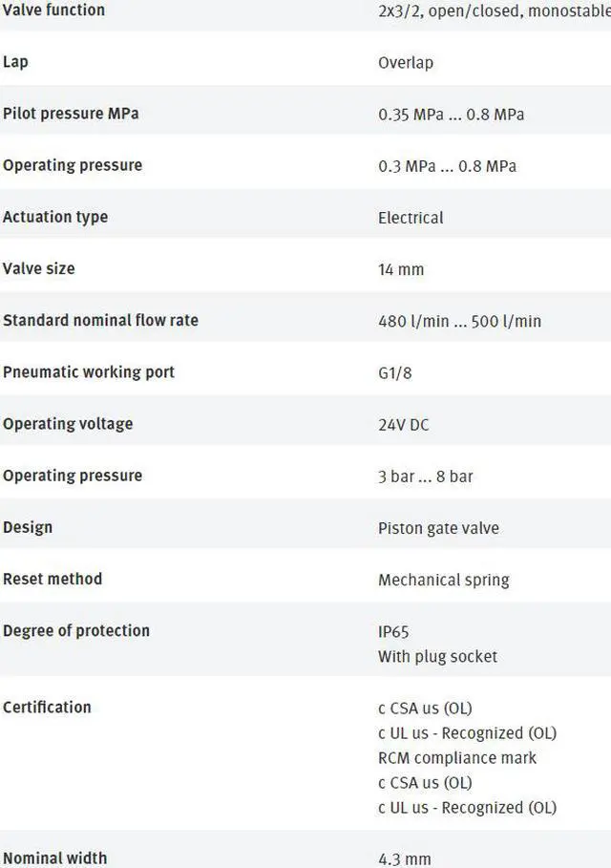Click the 4.3 mm nominal width value
This screenshot has height=868, width=611.
click(x=405, y=859)
